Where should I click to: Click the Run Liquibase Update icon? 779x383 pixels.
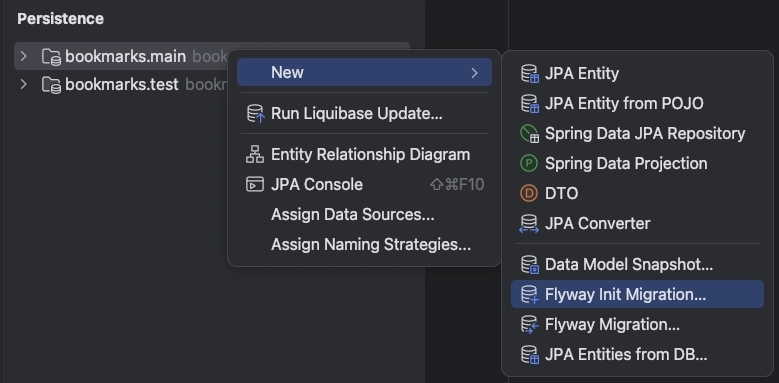pos(255,114)
